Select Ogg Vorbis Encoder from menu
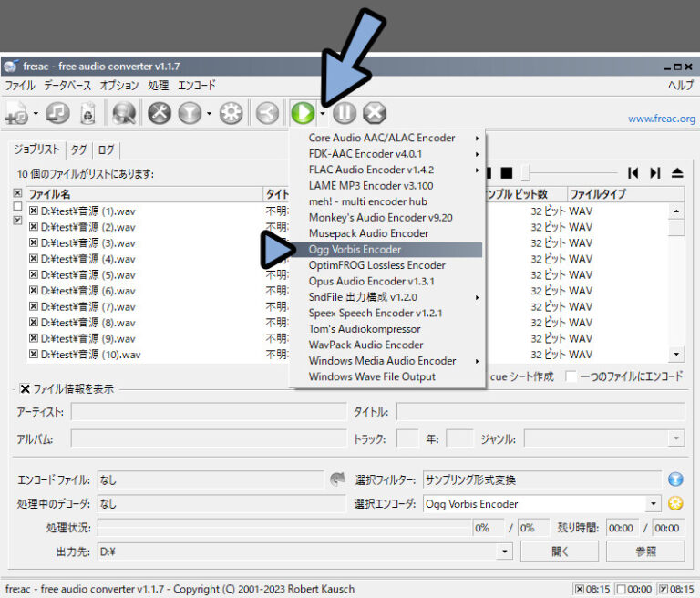The image size is (700, 598). tap(355, 249)
